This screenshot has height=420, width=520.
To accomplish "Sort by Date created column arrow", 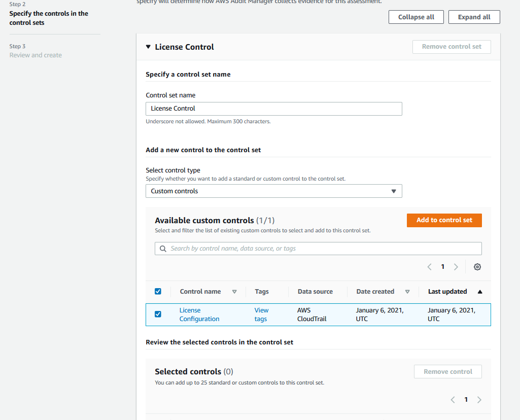I will (407, 292).
